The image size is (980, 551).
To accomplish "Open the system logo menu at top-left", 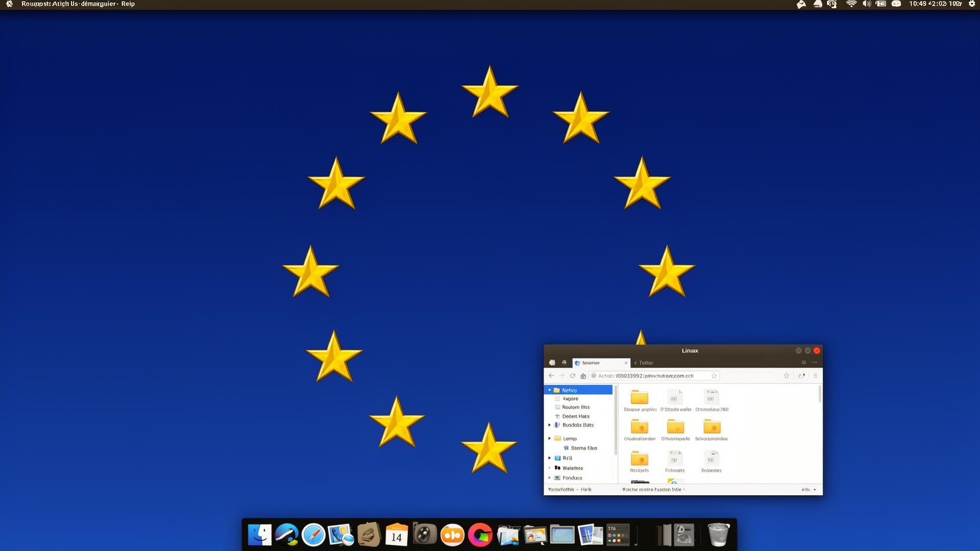I will coord(9,4).
